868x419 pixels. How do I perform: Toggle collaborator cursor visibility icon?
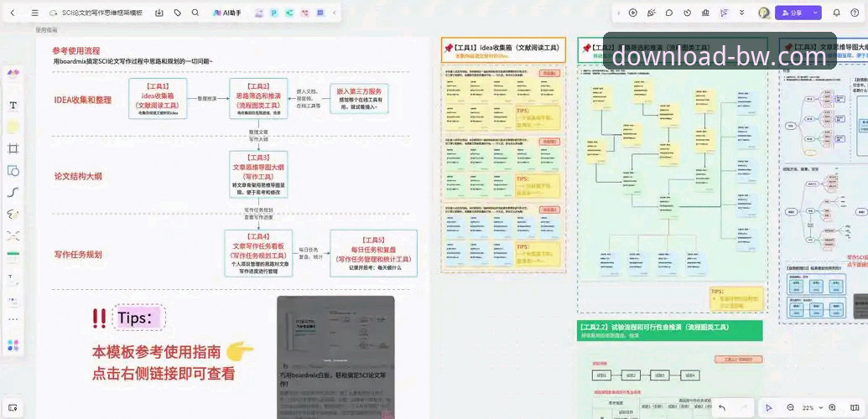coord(724,13)
